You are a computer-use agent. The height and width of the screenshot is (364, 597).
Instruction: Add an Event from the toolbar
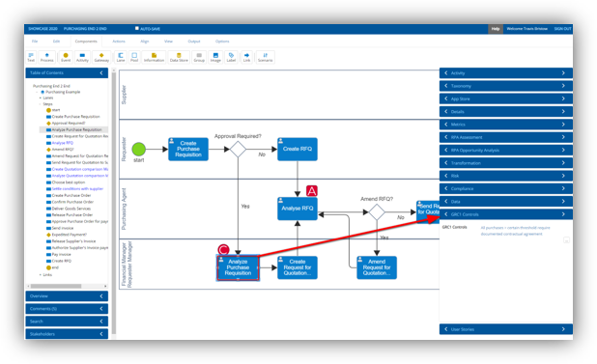pyautogui.click(x=66, y=57)
